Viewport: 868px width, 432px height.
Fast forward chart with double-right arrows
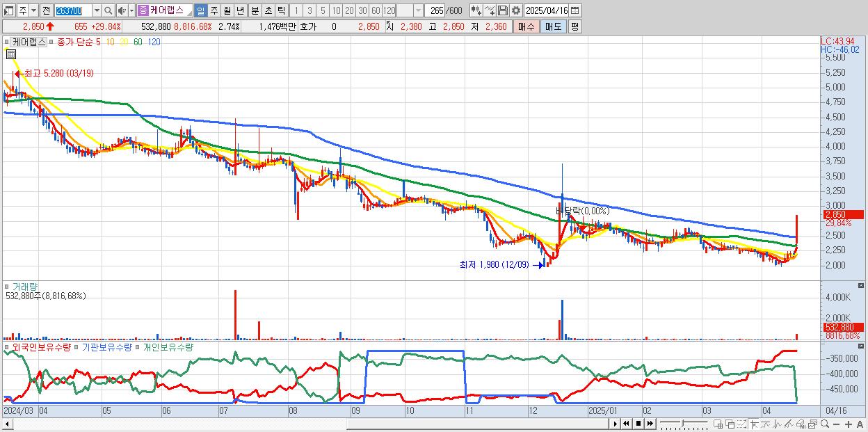click(650, 424)
